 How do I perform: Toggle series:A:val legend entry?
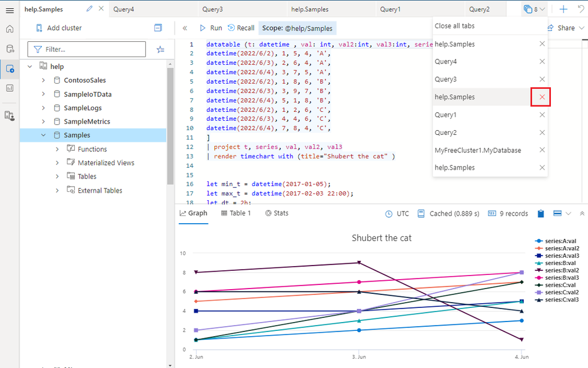[x=556, y=241]
